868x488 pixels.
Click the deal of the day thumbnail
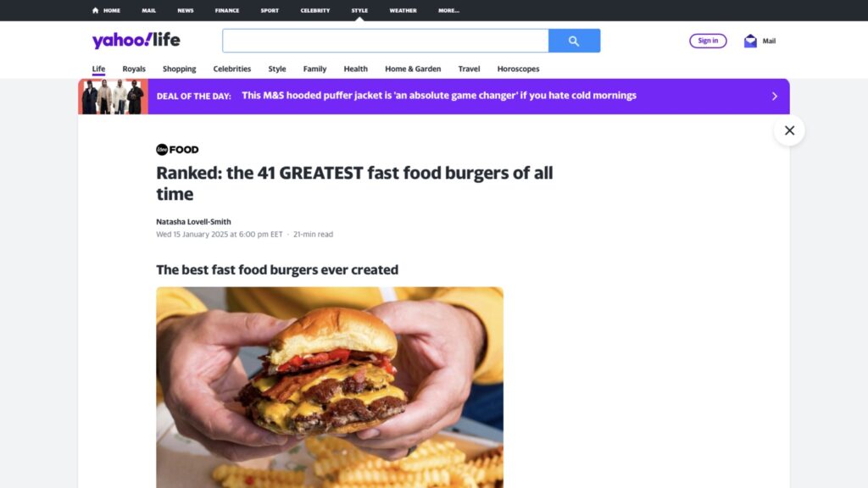pos(113,97)
